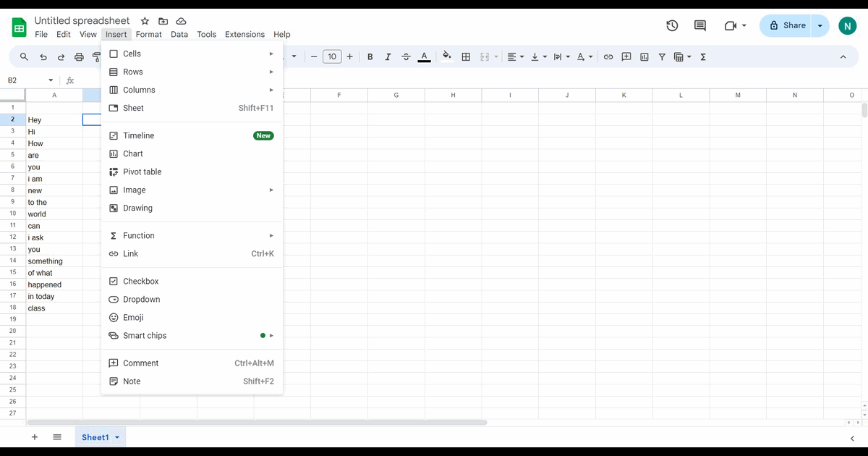Open the Edit menu
This screenshot has height=456, width=868.
point(64,34)
